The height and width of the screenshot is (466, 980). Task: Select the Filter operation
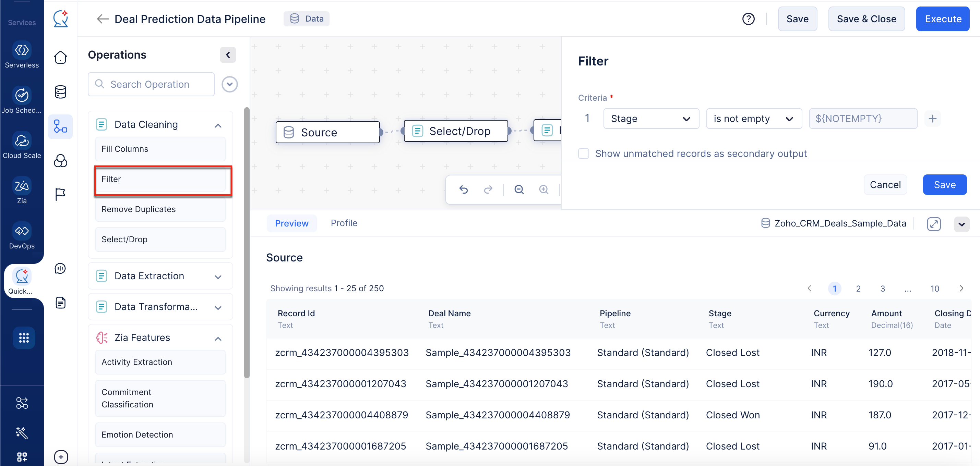pos(160,179)
